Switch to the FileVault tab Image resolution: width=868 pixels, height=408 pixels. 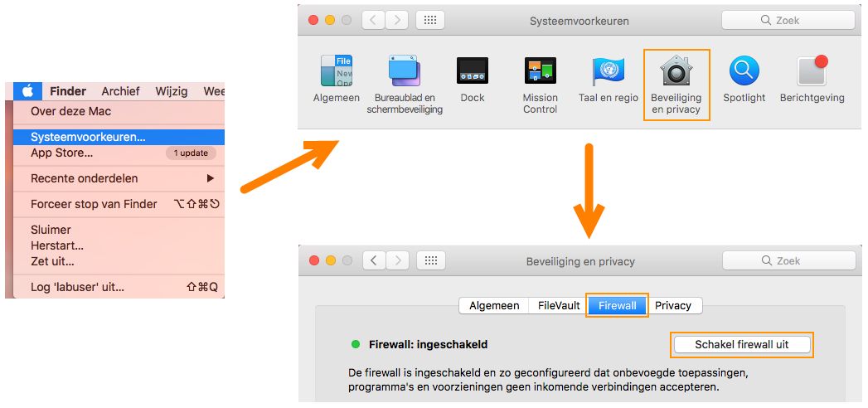(559, 305)
